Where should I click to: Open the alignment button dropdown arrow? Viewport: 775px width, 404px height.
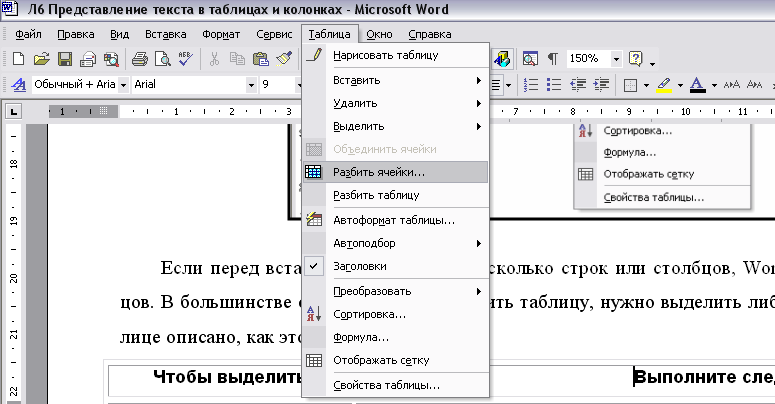(x=508, y=85)
